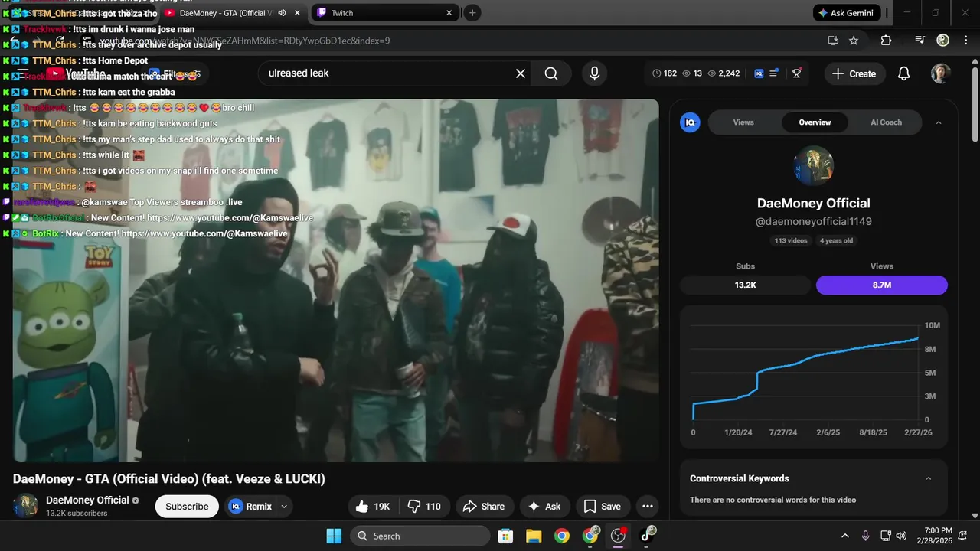Bookmark this page with the star icon
Viewport: 980px width, 551px height.
pos(854,41)
